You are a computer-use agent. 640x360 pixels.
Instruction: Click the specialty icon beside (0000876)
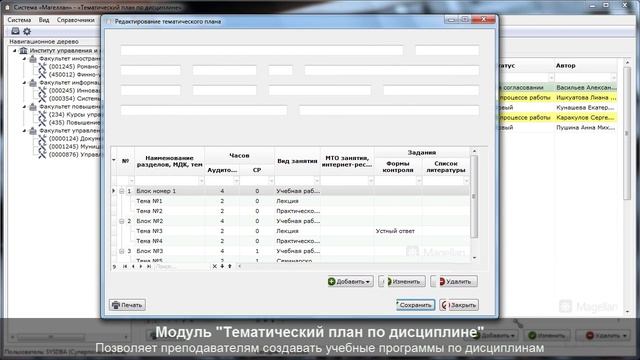pos(42,155)
